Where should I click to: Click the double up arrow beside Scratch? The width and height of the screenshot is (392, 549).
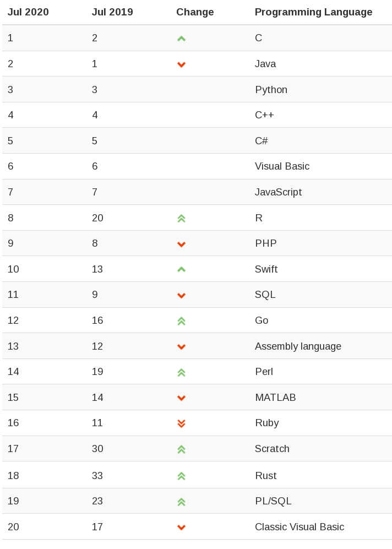(x=181, y=449)
